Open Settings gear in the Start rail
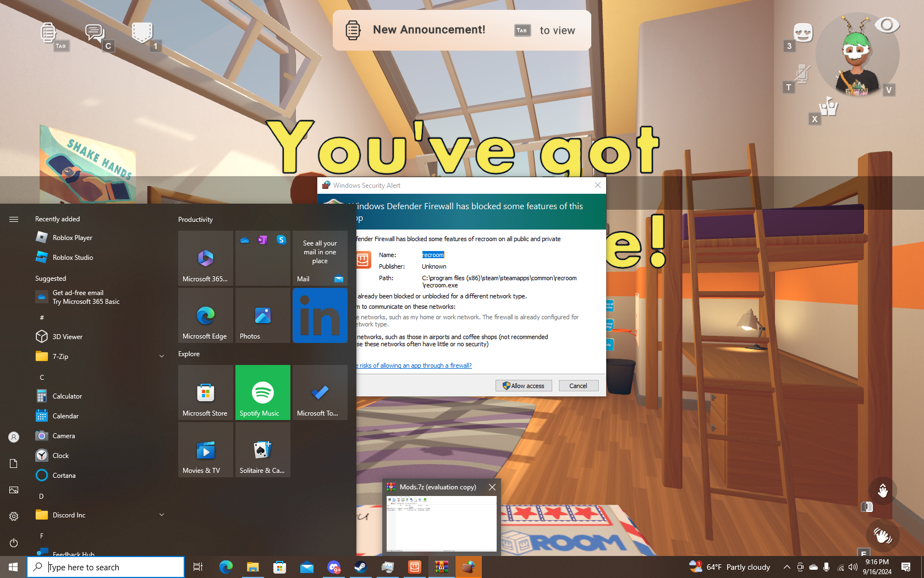924x578 pixels. [14, 516]
